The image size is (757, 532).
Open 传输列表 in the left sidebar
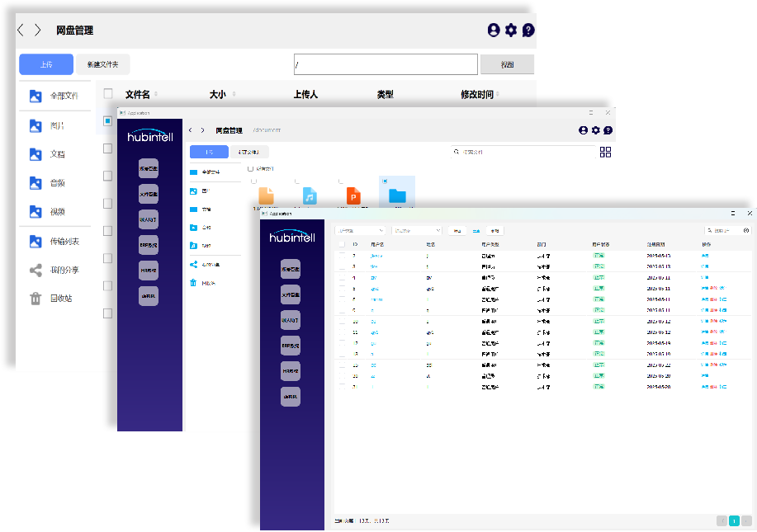tap(63, 242)
